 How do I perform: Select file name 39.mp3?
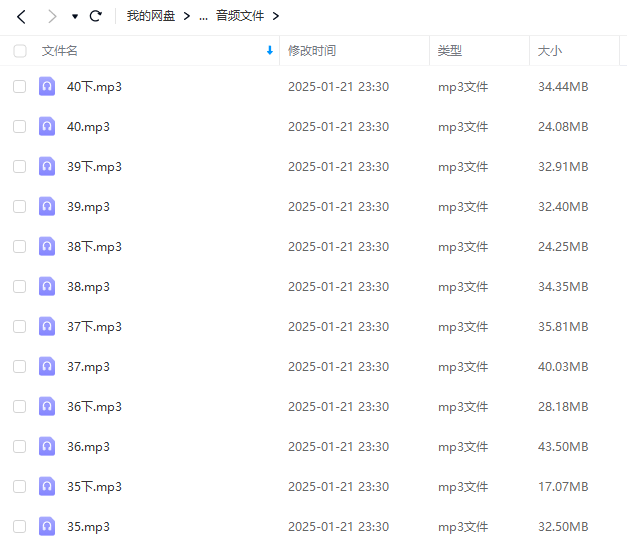tap(88, 207)
